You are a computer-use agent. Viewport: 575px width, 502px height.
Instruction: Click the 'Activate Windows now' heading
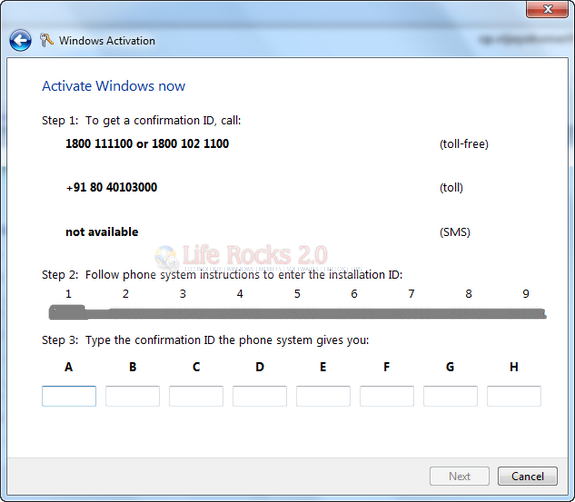click(114, 86)
